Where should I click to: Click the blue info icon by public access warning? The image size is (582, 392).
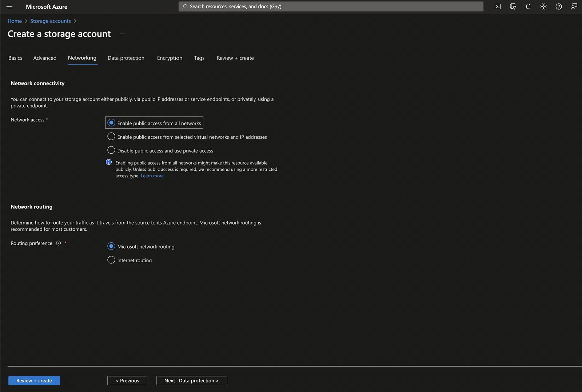(x=109, y=162)
